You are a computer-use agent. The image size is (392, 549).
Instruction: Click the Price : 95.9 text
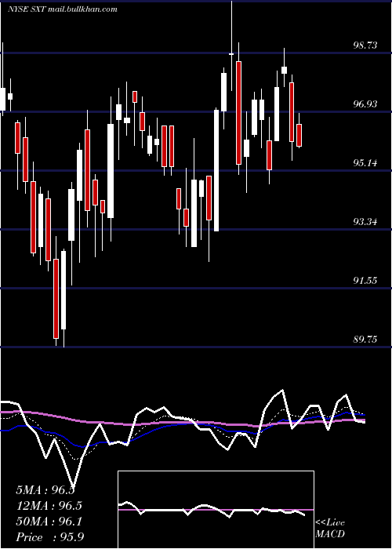(x=49, y=537)
